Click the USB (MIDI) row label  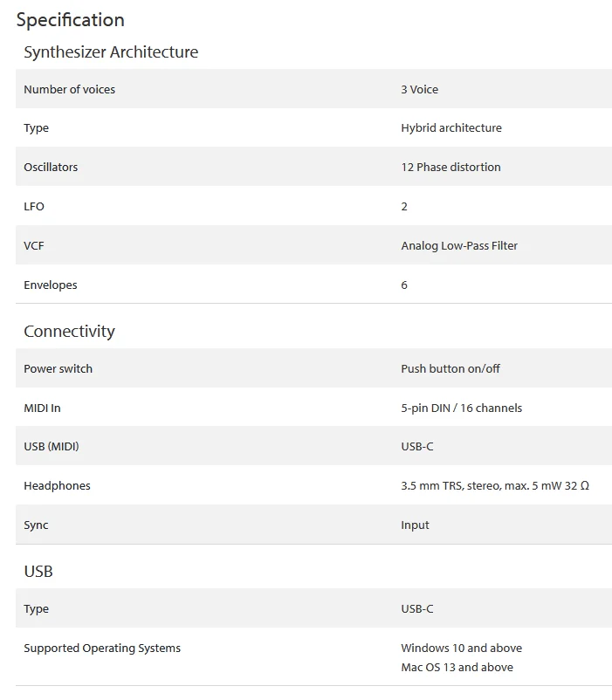point(51,447)
